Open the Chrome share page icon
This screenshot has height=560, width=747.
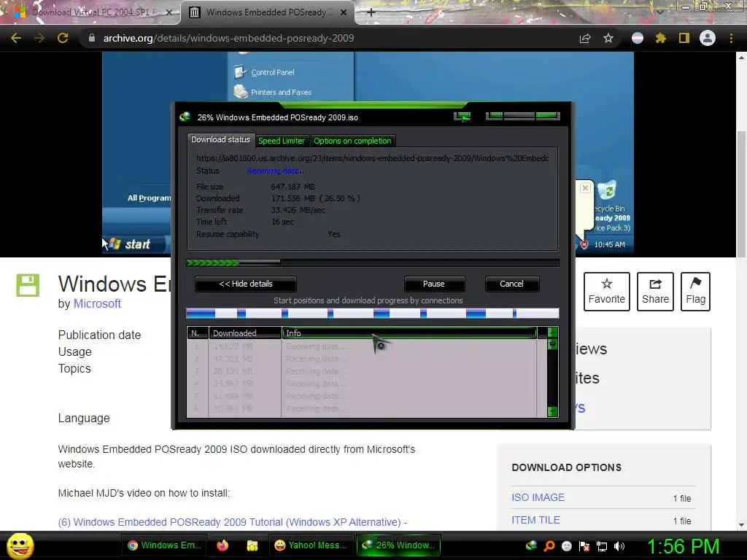[585, 38]
